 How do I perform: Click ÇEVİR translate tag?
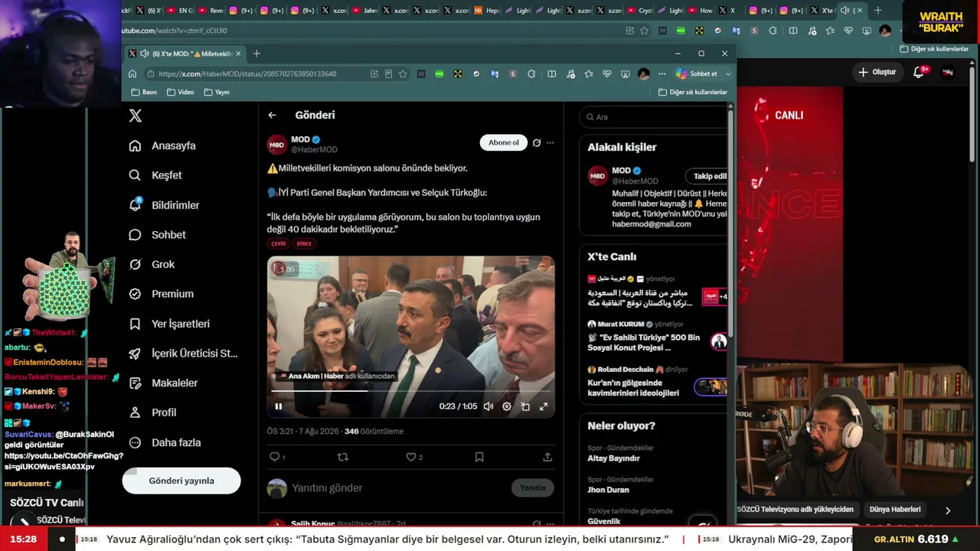[x=279, y=243]
